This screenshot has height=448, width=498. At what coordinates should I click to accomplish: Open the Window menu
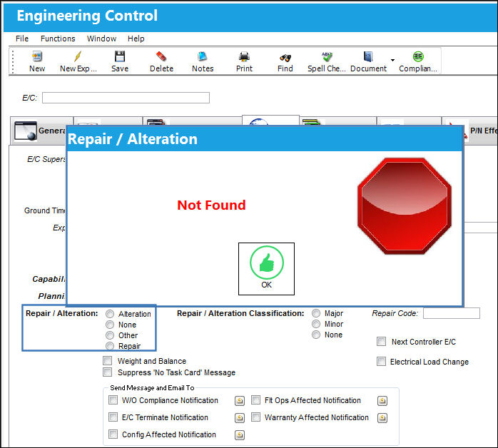pos(101,39)
